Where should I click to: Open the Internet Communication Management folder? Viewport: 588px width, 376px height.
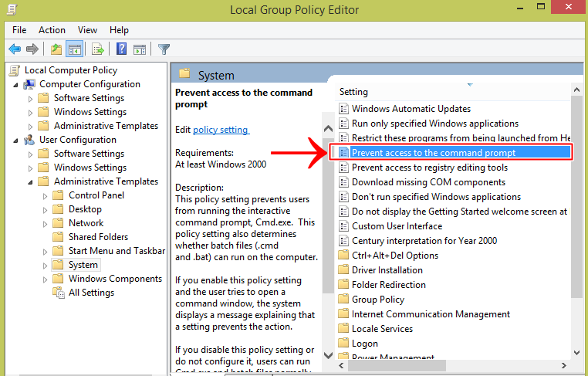coord(431,313)
